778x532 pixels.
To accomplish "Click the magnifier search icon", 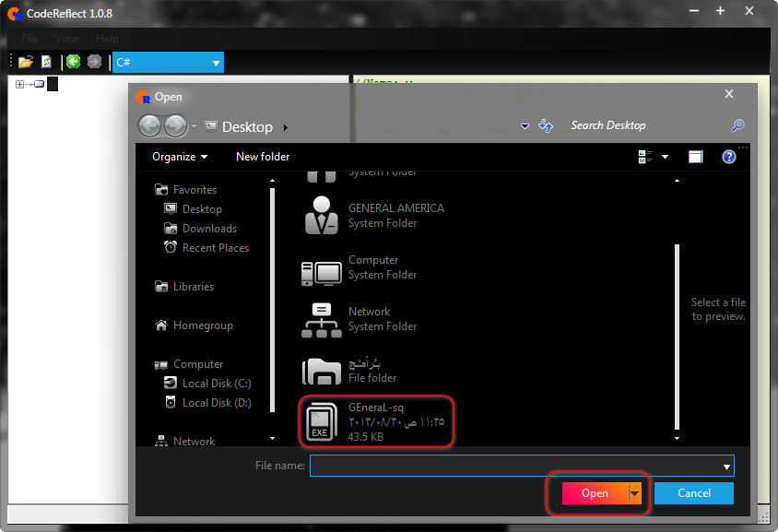I will [737, 126].
